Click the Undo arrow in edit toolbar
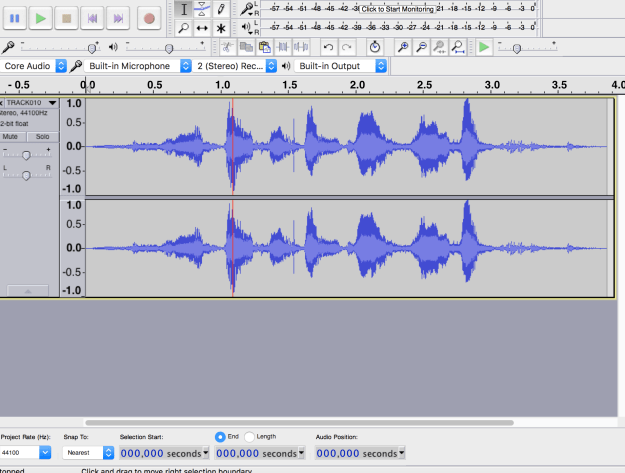Viewport: 625px width, 473px height. pos(328,47)
